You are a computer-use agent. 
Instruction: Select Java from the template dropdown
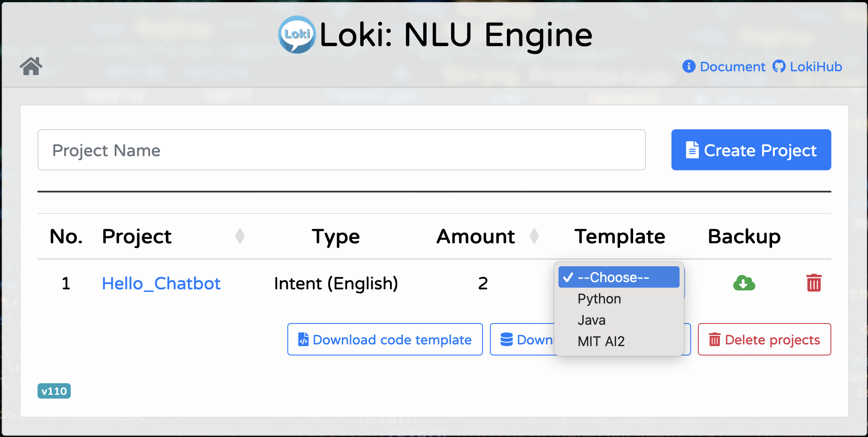[591, 320]
